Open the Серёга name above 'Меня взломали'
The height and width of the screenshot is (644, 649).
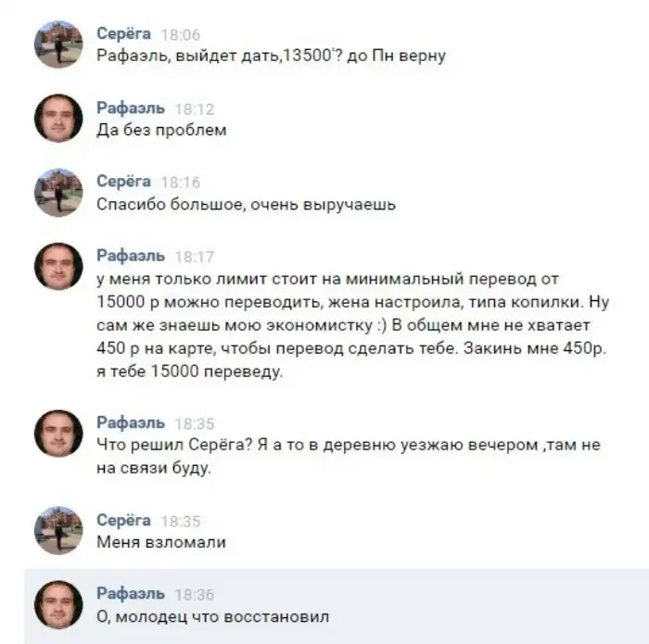[x=123, y=521]
